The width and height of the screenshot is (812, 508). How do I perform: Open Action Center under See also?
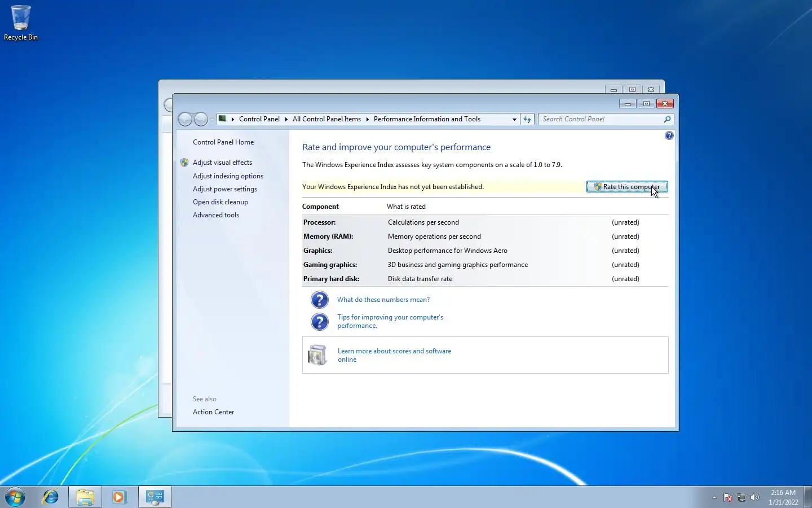[213, 412]
